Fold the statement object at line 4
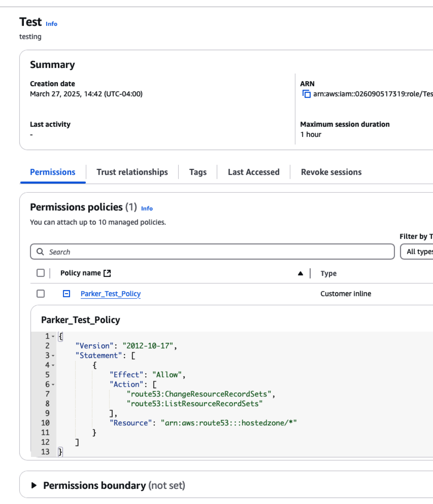Image resolution: width=433 pixels, height=504 pixels. coord(53,365)
